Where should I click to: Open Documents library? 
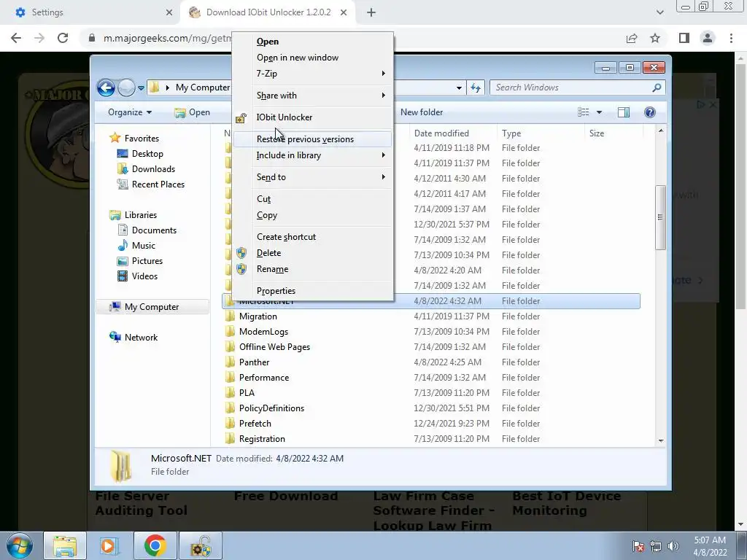pos(147,230)
